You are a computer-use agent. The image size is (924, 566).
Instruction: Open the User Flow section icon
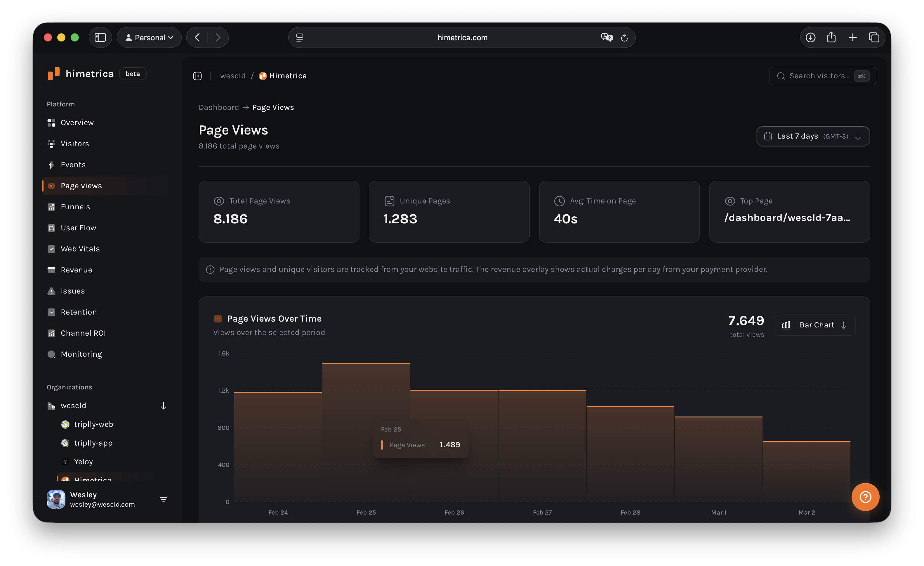(x=51, y=227)
